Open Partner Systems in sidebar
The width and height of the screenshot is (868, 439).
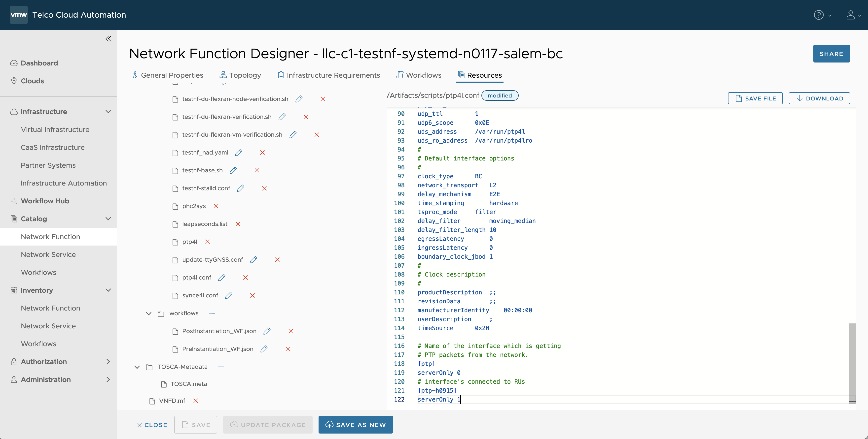[48, 165]
